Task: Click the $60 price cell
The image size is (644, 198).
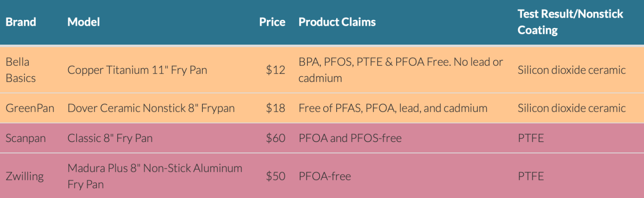Action: [275, 138]
